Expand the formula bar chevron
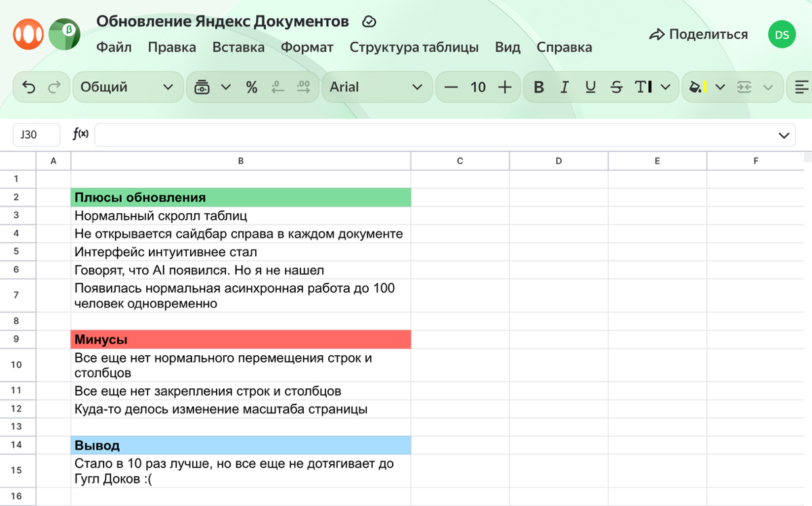 click(x=784, y=135)
